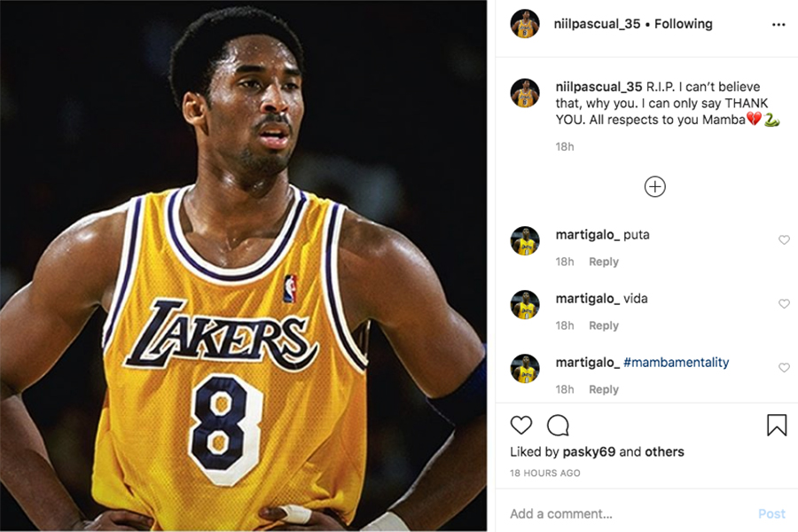Image resolution: width=798 pixels, height=532 pixels.
Task: Click the Following button in the header
Action: (683, 24)
